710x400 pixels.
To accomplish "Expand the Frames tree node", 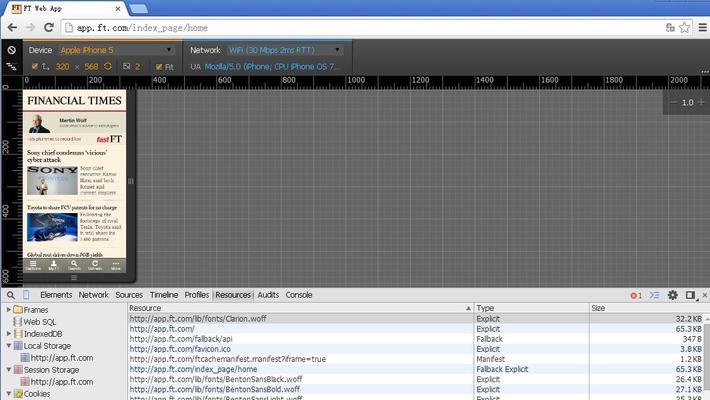I will [9, 310].
